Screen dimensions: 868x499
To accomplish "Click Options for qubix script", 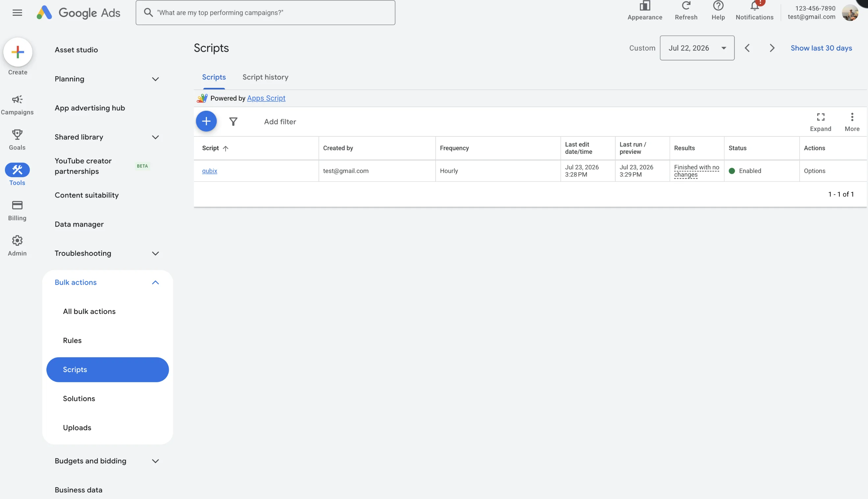I will pyautogui.click(x=814, y=171).
